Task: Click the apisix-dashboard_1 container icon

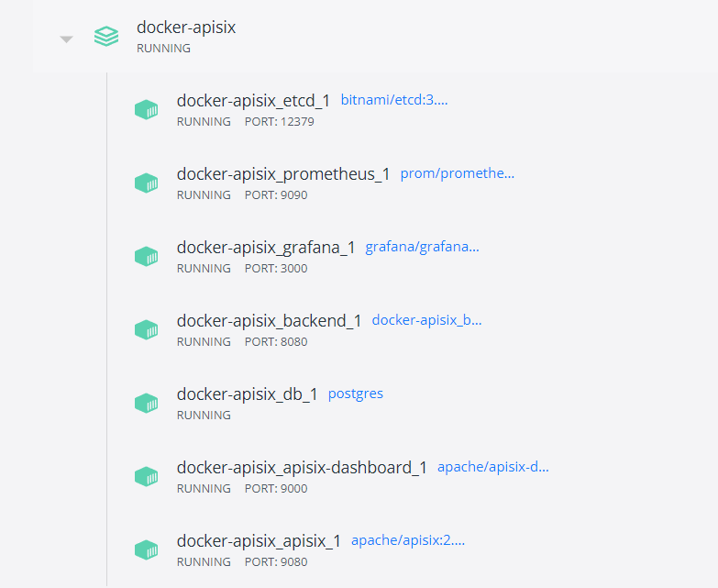Action: point(147,476)
